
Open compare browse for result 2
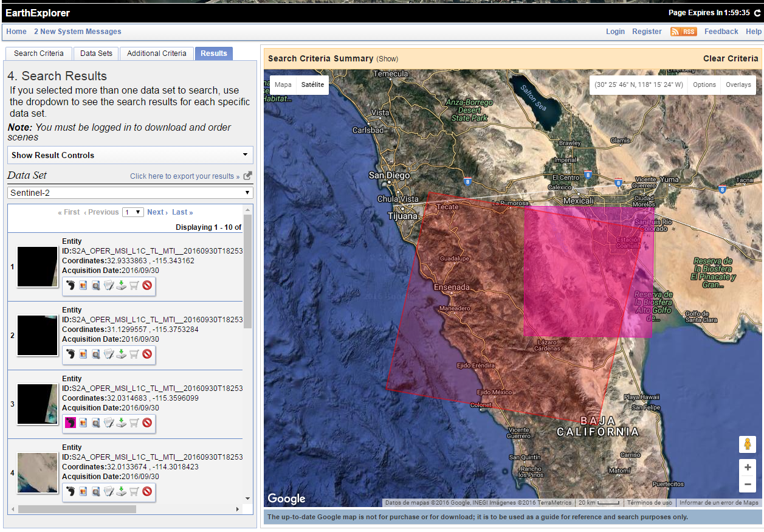[96, 354]
